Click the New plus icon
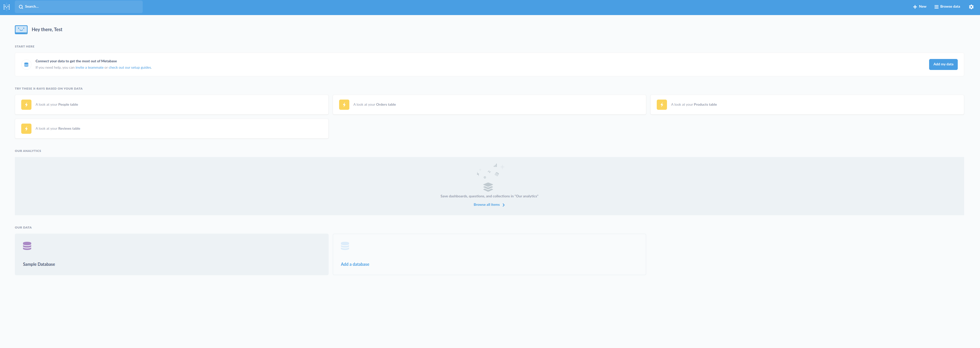 point(915,7)
